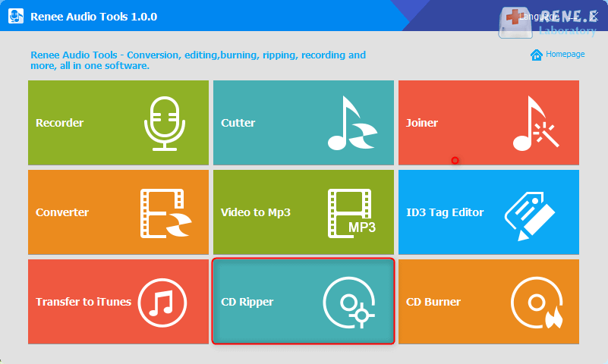The width and height of the screenshot is (608, 364).
Task: Start the Converter film strip tool
Action: [x=118, y=212]
